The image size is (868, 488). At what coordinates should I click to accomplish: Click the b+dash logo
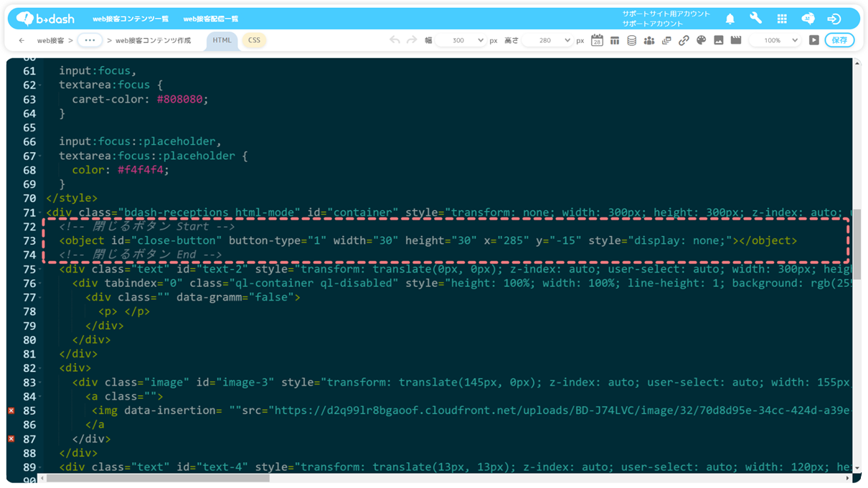(x=45, y=19)
